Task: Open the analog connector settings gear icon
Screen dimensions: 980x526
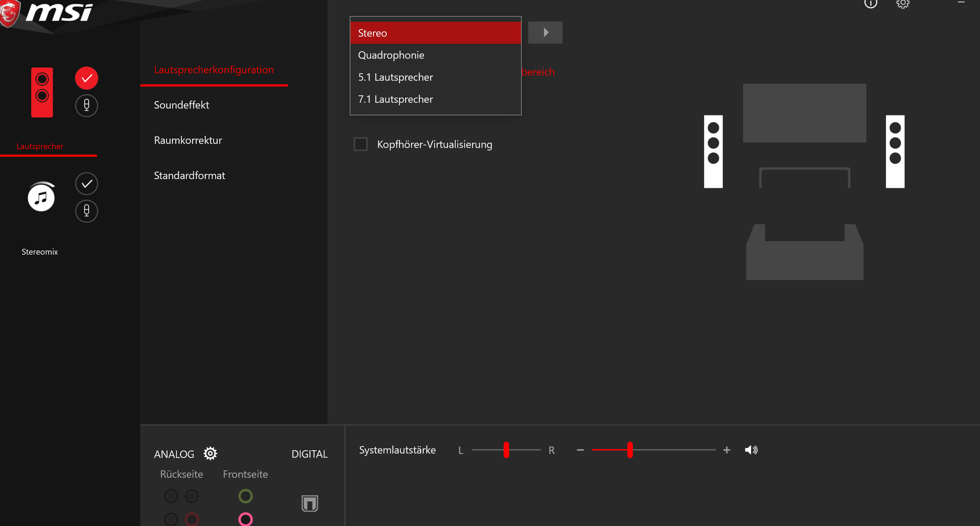Action: point(210,453)
